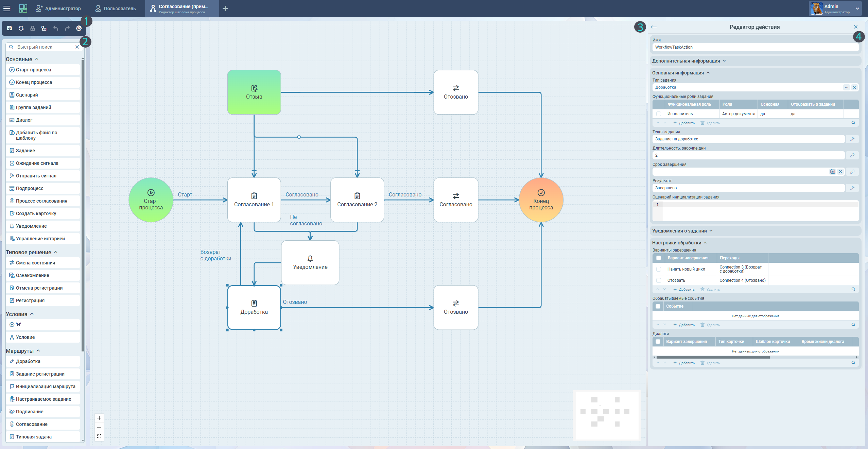The width and height of the screenshot is (868, 449).
Task: Click the refresh icon in the editor toolbar
Action: 21,28
